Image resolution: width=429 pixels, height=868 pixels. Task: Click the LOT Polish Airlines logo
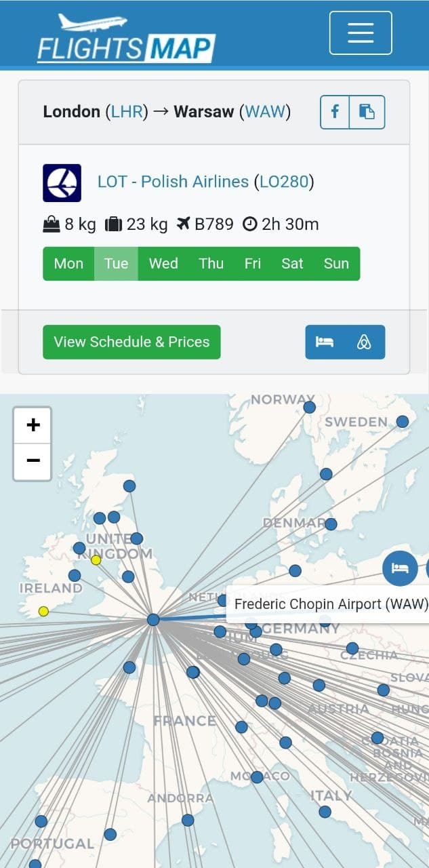(x=62, y=182)
